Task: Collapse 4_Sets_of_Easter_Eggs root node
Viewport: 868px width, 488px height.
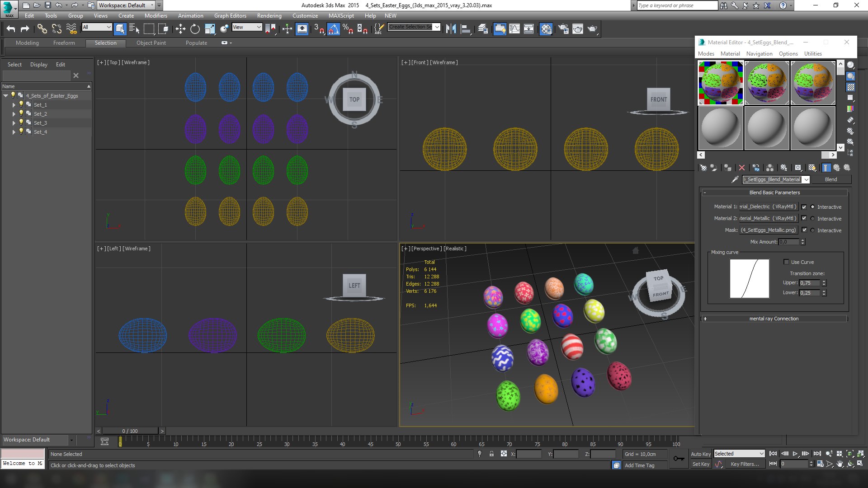Action: [5, 96]
